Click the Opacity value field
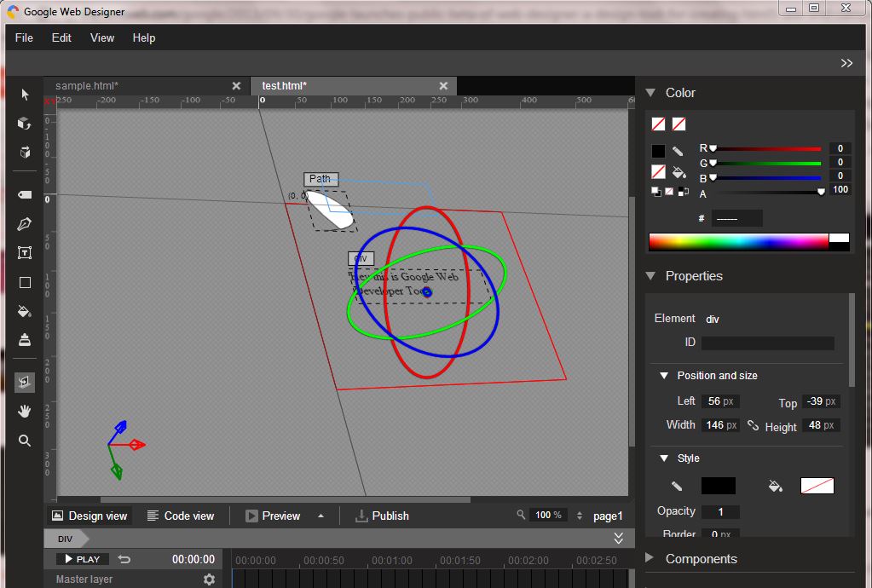 720,512
